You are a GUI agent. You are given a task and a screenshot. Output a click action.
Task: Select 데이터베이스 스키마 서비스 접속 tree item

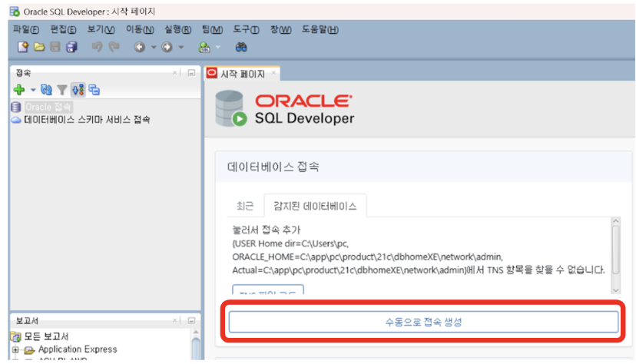pos(87,120)
